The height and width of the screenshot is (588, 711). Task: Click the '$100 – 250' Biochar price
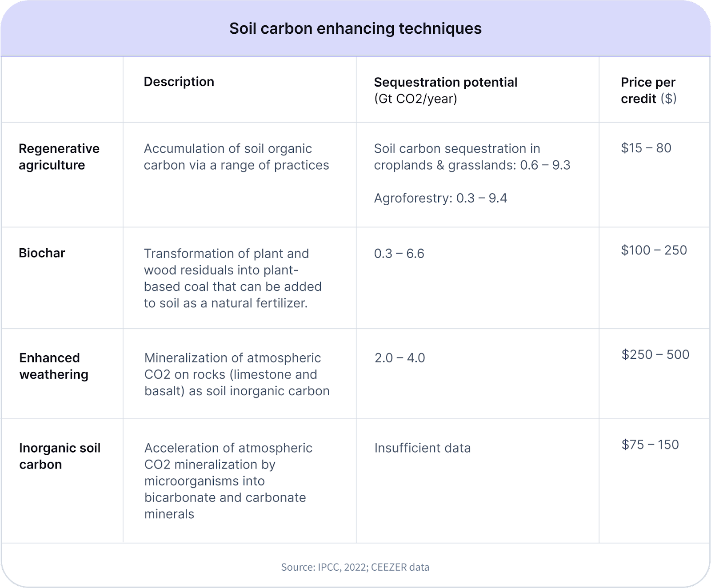(x=654, y=250)
